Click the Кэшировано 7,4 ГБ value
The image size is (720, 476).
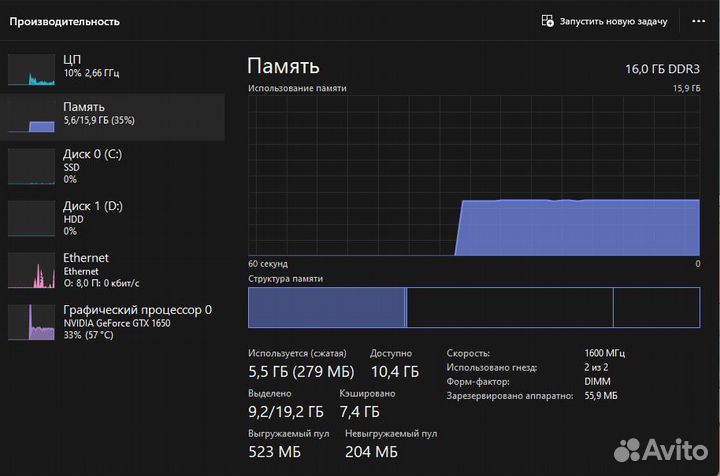[359, 411]
